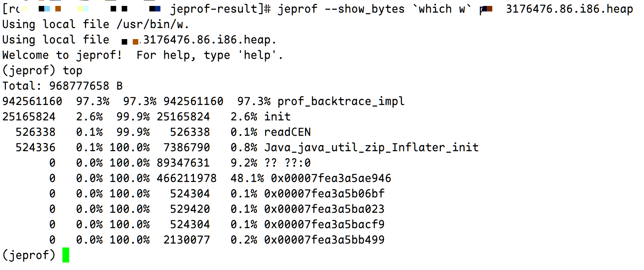Click address 0x00007fea3a5ae946
Image resolution: width=644 pixels, height=270 pixels.
331,178
